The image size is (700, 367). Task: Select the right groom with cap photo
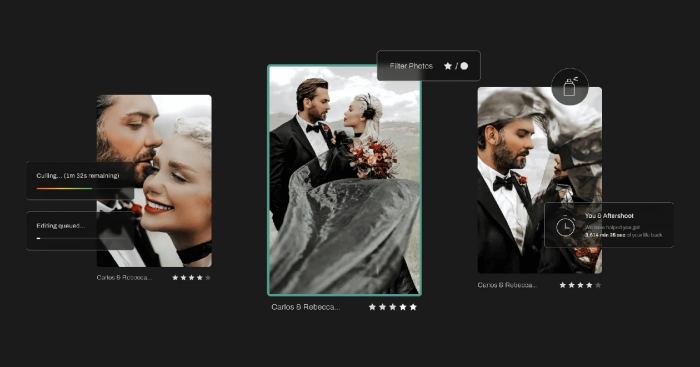(539, 180)
